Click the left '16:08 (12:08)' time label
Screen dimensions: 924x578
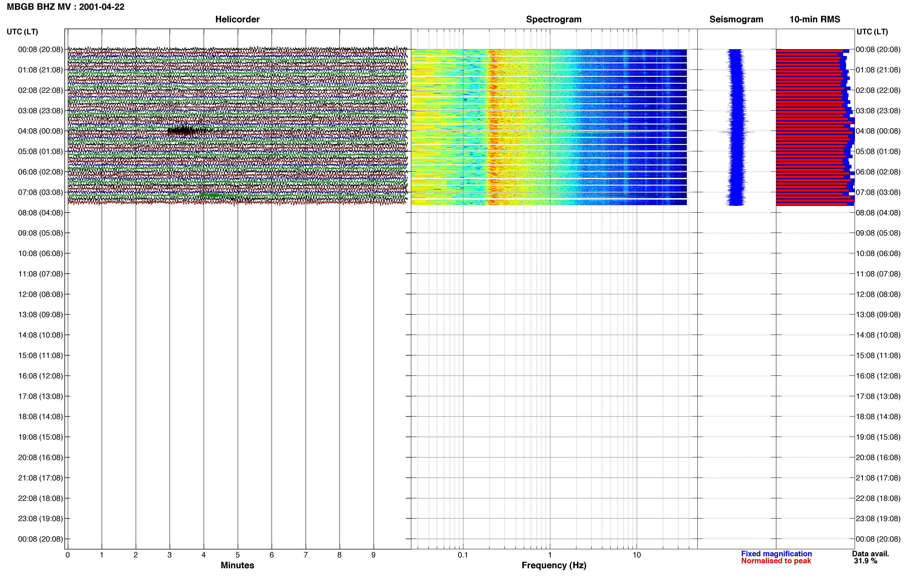40,376
